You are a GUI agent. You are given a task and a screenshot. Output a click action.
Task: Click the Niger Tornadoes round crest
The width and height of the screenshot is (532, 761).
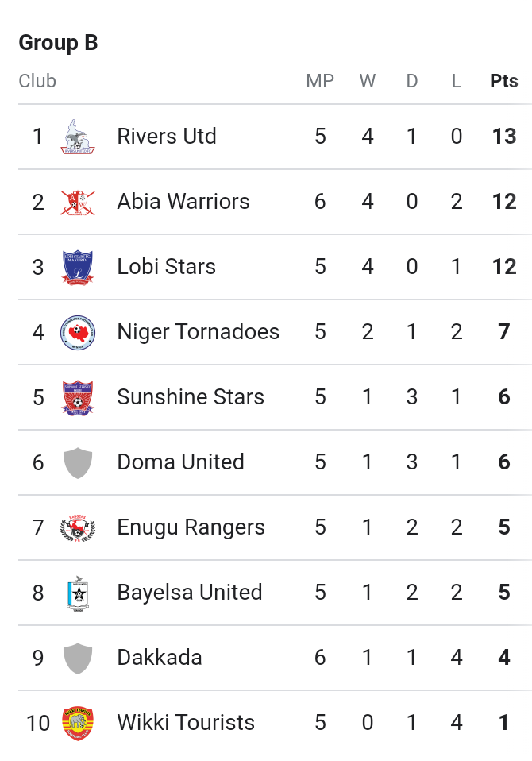[78, 333]
